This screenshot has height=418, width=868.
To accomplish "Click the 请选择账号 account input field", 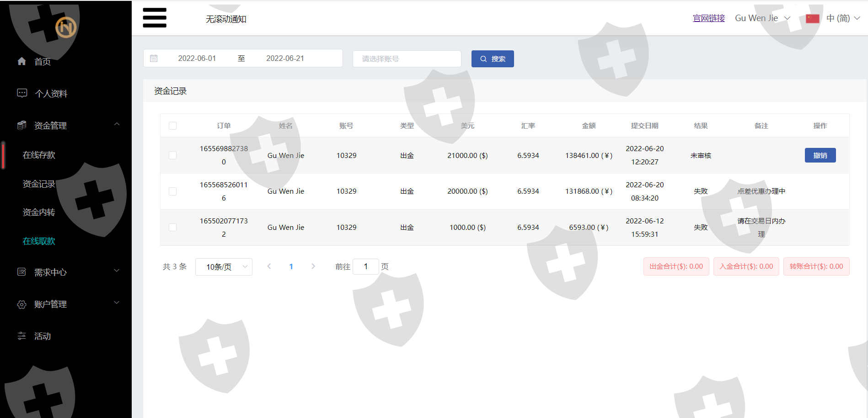I will (x=407, y=59).
